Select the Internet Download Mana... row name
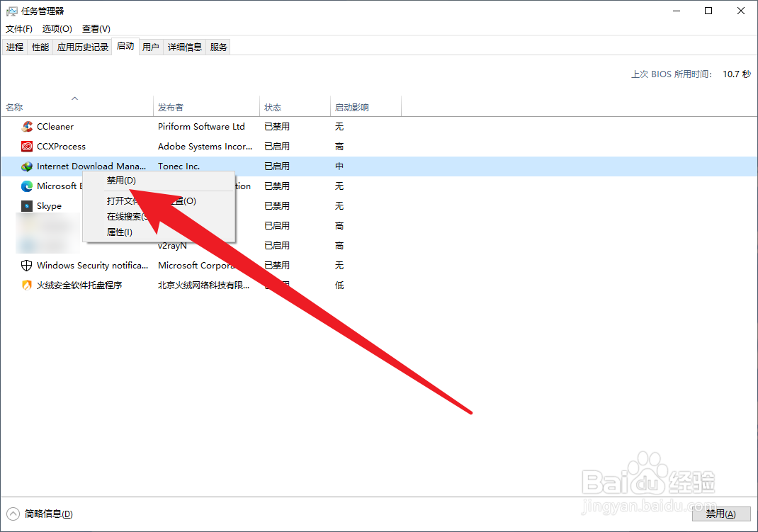758x532 pixels. 91,166
